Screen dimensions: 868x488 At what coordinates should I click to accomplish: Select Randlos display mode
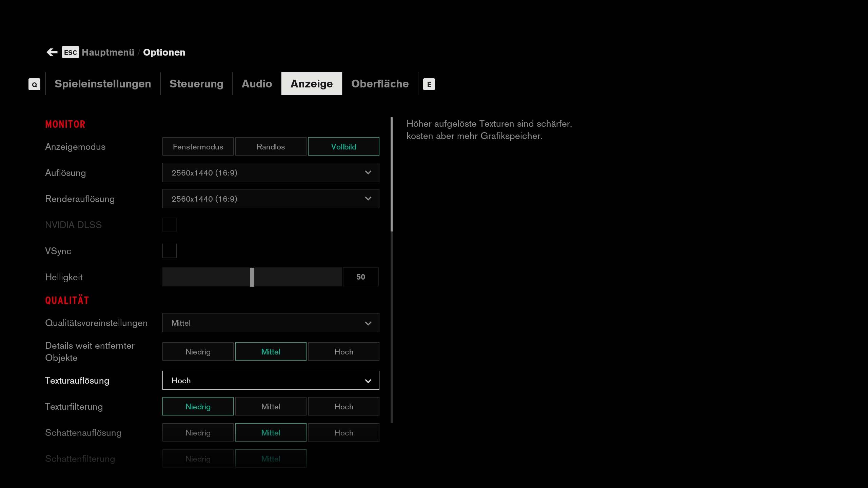271,146
